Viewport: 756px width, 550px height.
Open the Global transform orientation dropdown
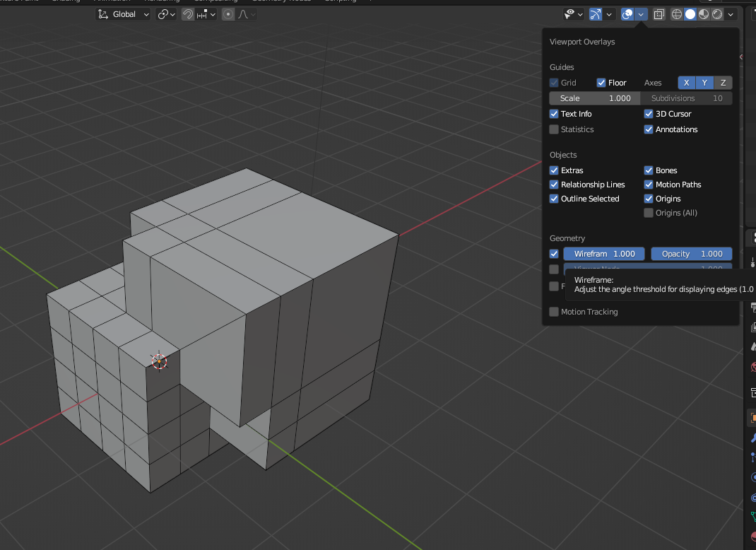pyautogui.click(x=124, y=14)
